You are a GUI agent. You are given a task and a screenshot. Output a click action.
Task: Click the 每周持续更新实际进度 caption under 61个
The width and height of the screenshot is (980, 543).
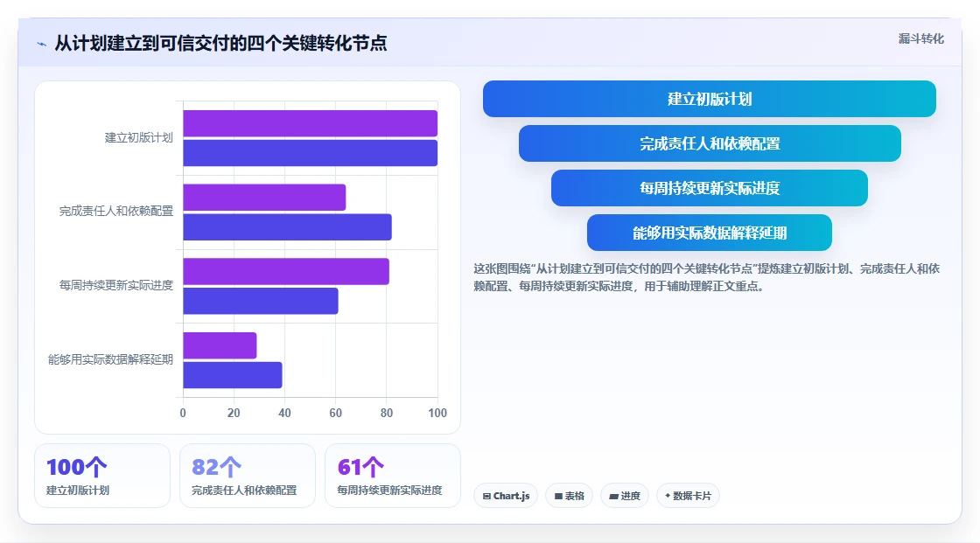tap(389, 491)
